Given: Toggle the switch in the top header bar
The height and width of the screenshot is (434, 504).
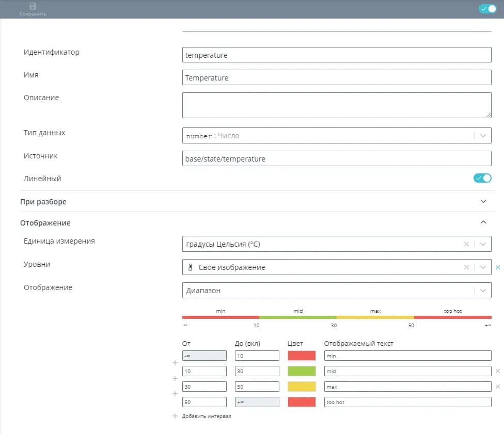Looking at the screenshot, I should pyautogui.click(x=487, y=9).
